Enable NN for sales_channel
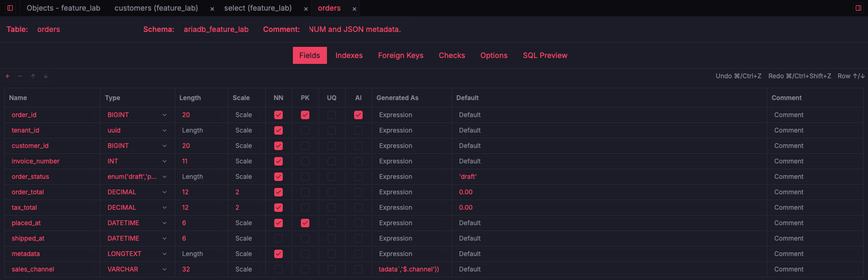Image resolution: width=868 pixels, height=280 pixels. (279, 269)
